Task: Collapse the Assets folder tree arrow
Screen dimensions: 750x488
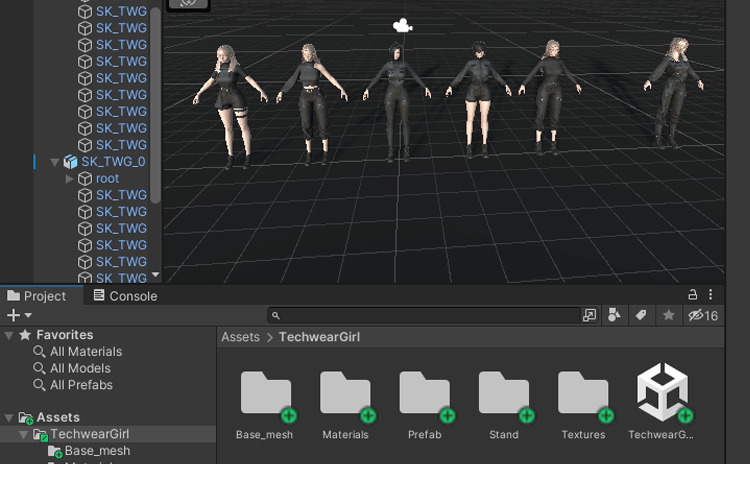Action: (x=9, y=418)
